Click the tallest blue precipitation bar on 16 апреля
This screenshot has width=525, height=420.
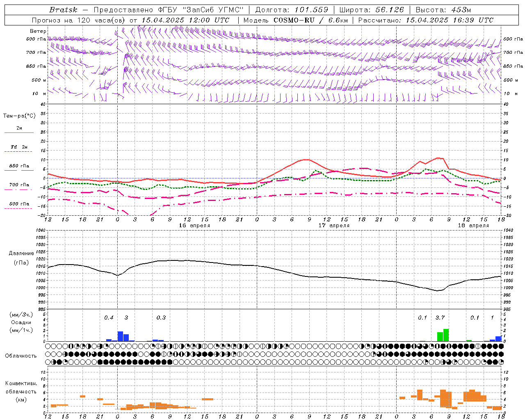pyautogui.click(x=121, y=336)
